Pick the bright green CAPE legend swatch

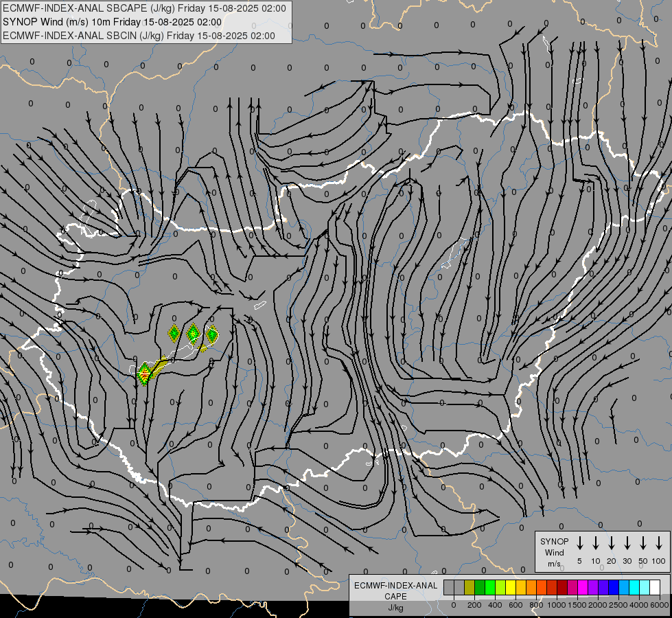coord(490,587)
